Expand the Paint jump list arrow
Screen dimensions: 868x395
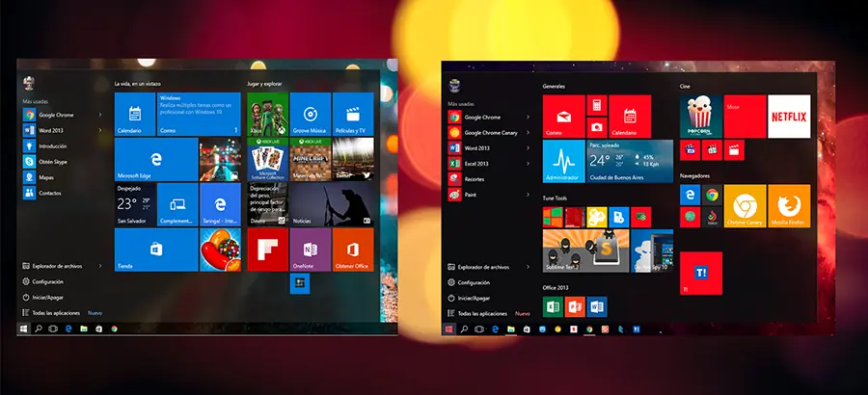[529, 195]
